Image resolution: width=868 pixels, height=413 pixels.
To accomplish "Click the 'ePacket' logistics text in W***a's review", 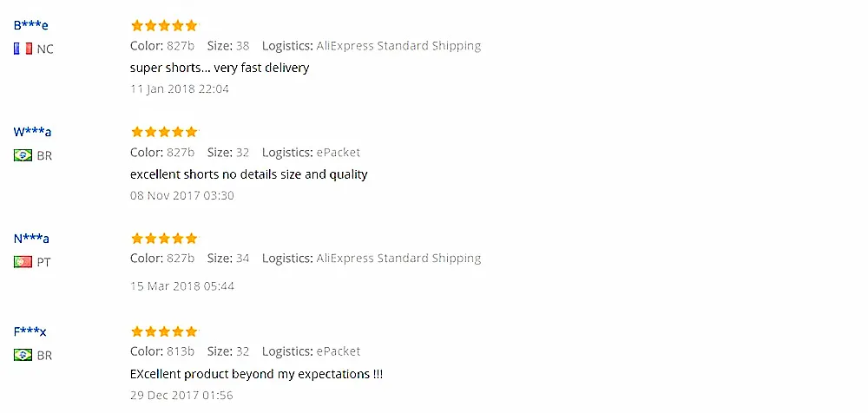I will coord(339,152).
